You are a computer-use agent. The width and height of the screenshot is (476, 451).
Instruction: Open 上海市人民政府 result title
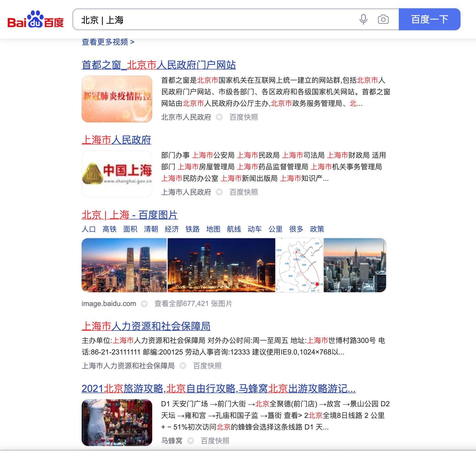click(116, 140)
